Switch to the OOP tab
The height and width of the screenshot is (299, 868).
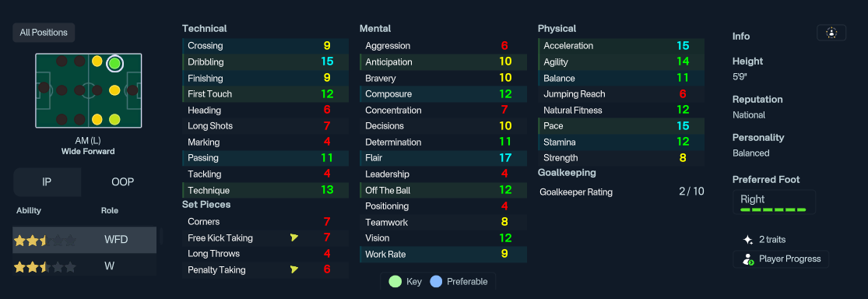click(122, 182)
